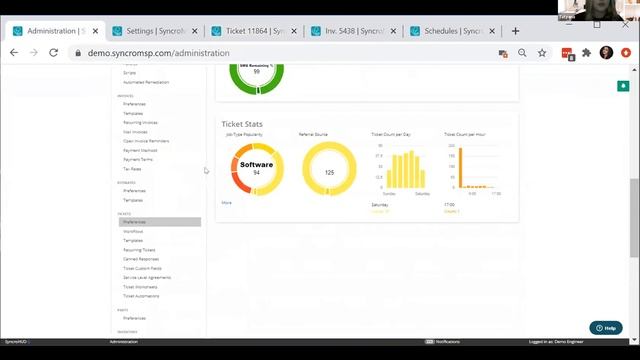Image resolution: width=640 pixels, height=360 pixels.
Task: Open Templates under Estimates section
Action: pyautogui.click(x=133, y=200)
